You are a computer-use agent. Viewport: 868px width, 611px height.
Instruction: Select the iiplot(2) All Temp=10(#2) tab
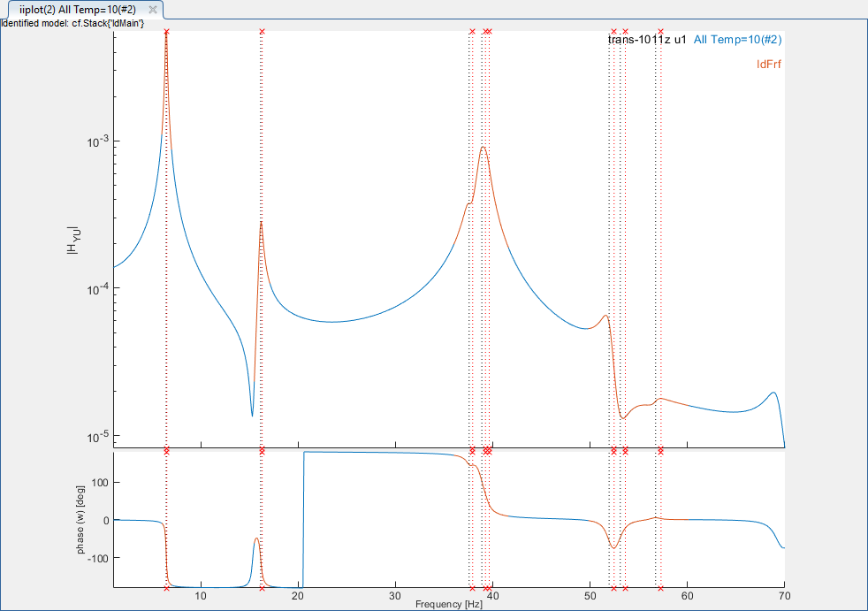click(x=77, y=9)
